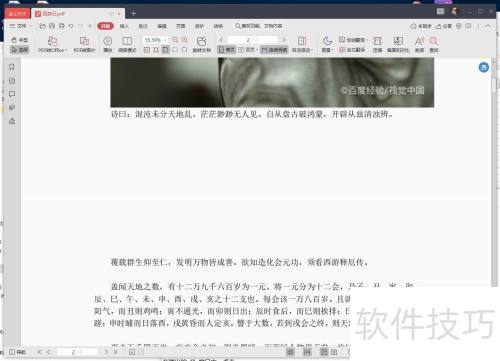The image size is (500, 361).
Task: Toggle single page view mode
Action: 226,50
